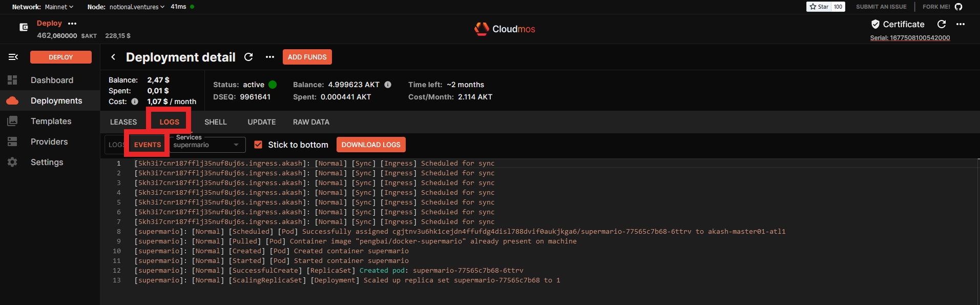Viewport: 980px width, 305px height.
Task: Click the 'Scaled up replica set' log line
Action: coord(347,280)
